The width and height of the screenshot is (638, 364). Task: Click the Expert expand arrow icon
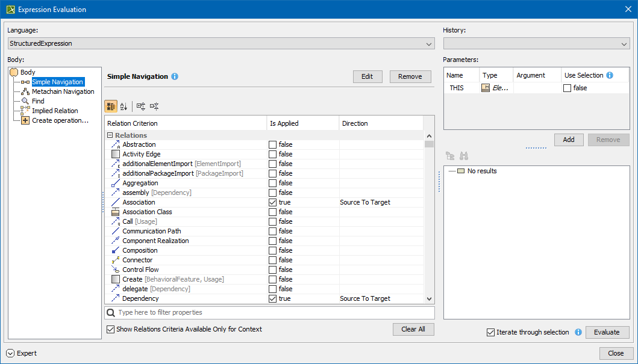10,353
